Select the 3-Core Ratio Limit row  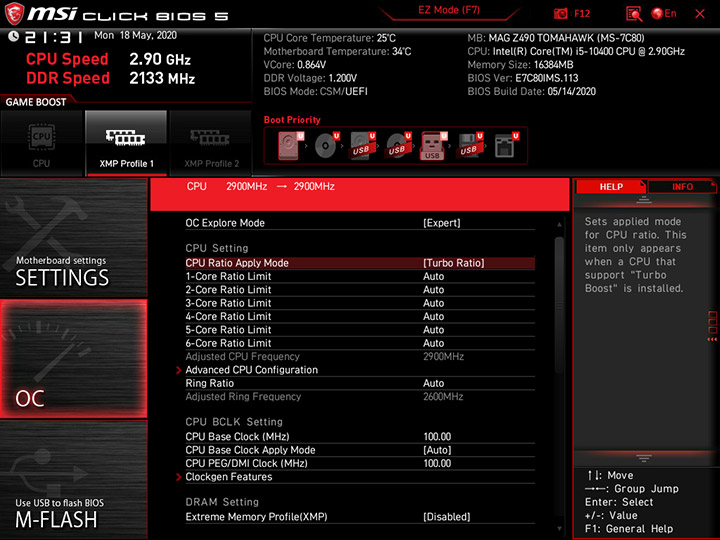click(x=360, y=303)
